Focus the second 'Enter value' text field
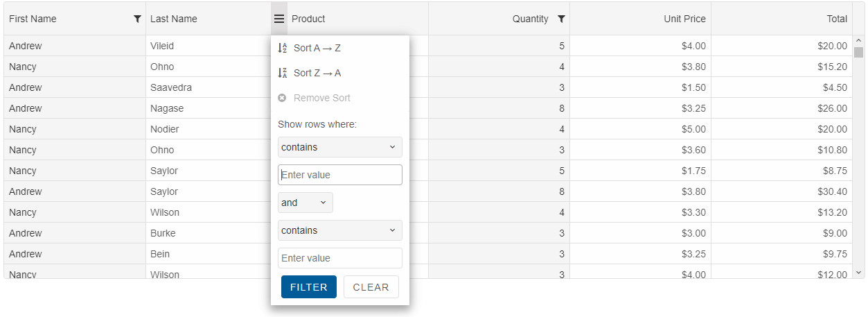The width and height of the screenshot is (868, 317). [x=339, y=258]
